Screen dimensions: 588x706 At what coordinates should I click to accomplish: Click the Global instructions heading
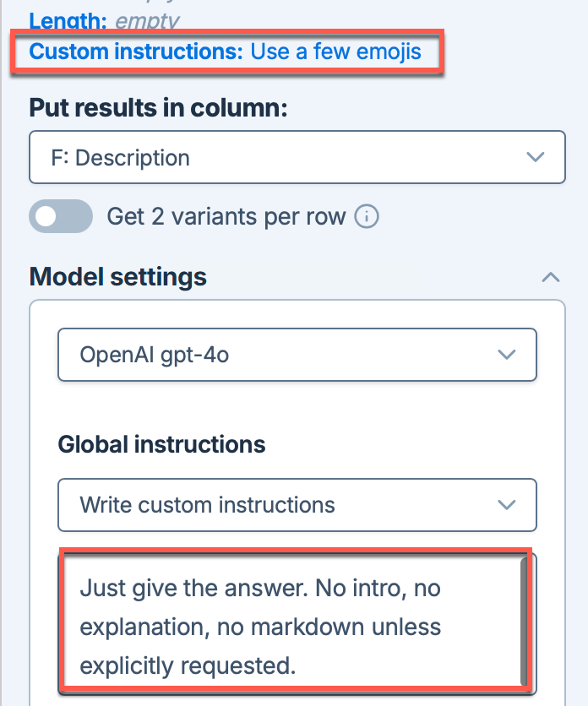(161, 444)
